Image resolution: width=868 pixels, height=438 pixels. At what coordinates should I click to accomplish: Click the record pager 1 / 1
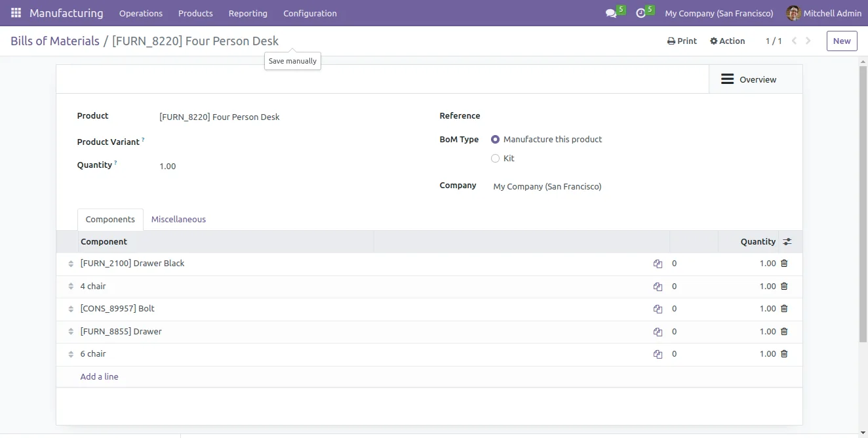pyautogui.click(x=774, y=41)
